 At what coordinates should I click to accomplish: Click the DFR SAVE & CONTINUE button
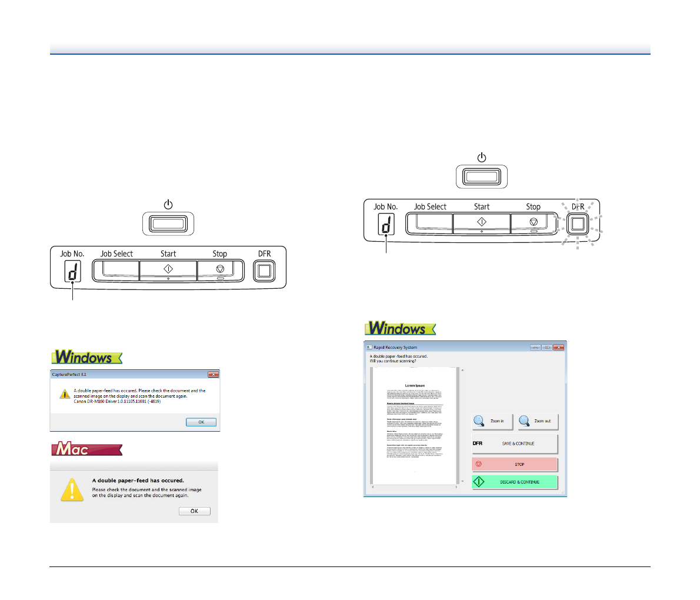click(514, 444)
